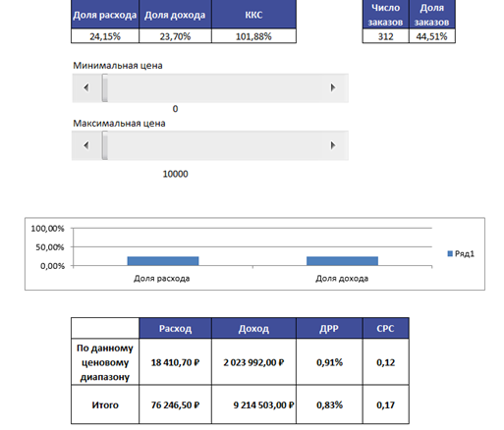The width and height of the screenshot is (504, 430).
Task: Select cell with value 24,15%
Action: coord(105,36)
